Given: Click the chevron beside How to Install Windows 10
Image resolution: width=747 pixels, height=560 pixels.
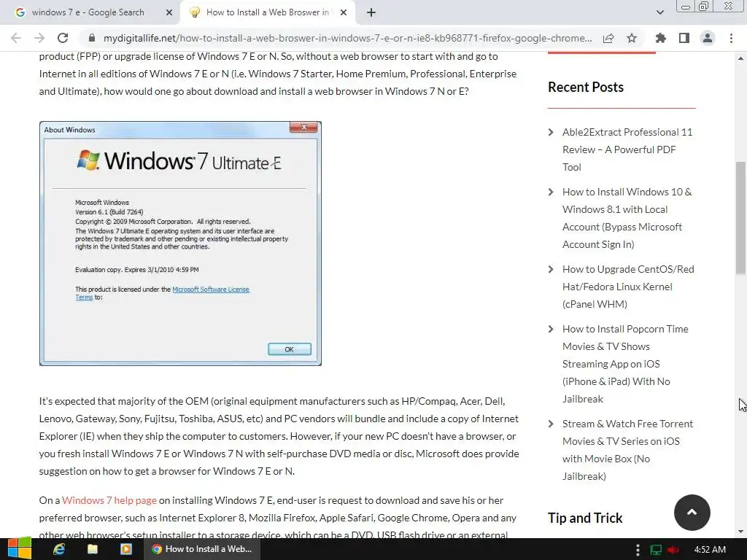Looking at the screenshot, I should coord(551,192).
